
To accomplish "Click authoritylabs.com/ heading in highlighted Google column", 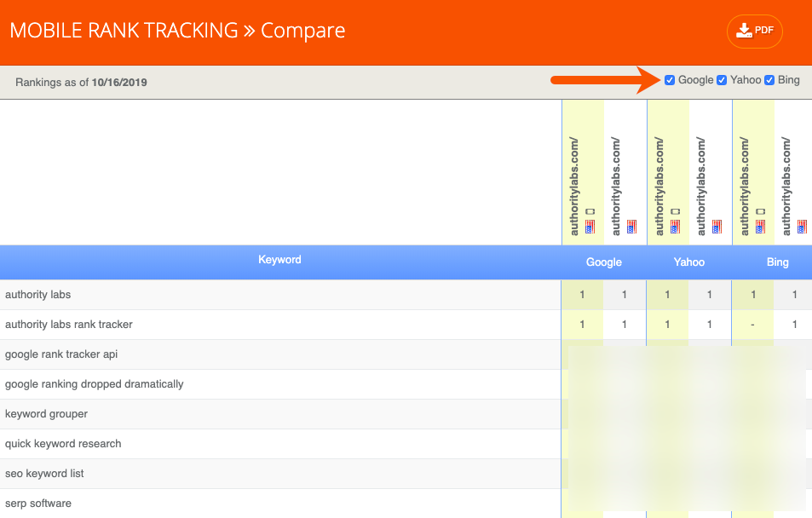I will tap(573, 187).
